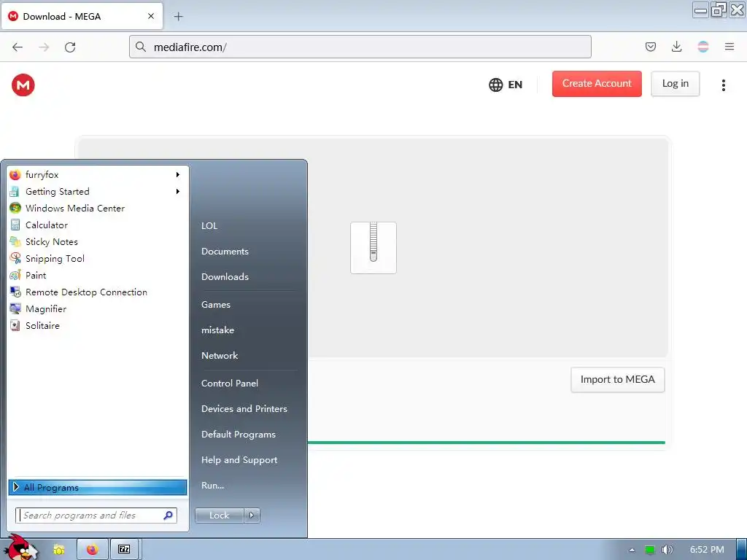
Task: Open Documents from the Start menu
Action: click(225, 252)
